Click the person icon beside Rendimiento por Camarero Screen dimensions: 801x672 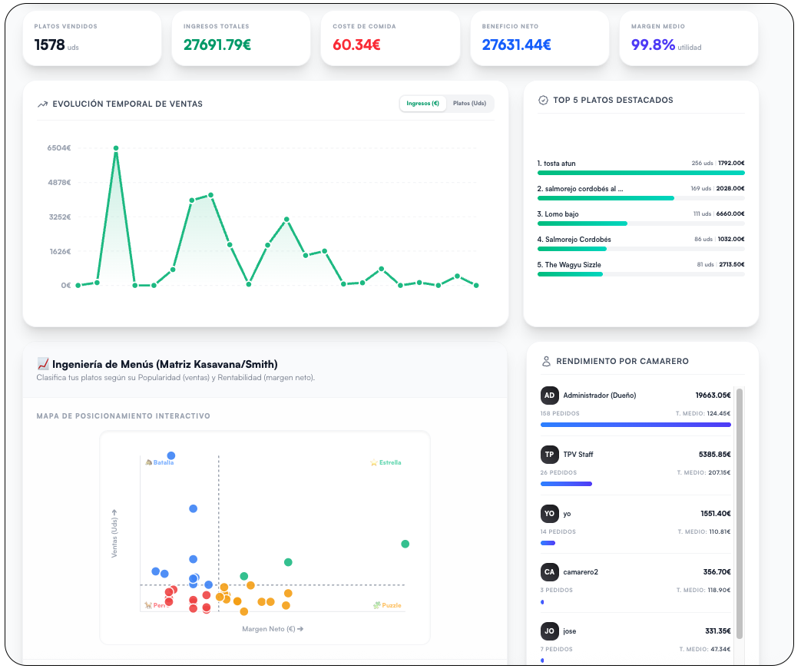point(546,361)
